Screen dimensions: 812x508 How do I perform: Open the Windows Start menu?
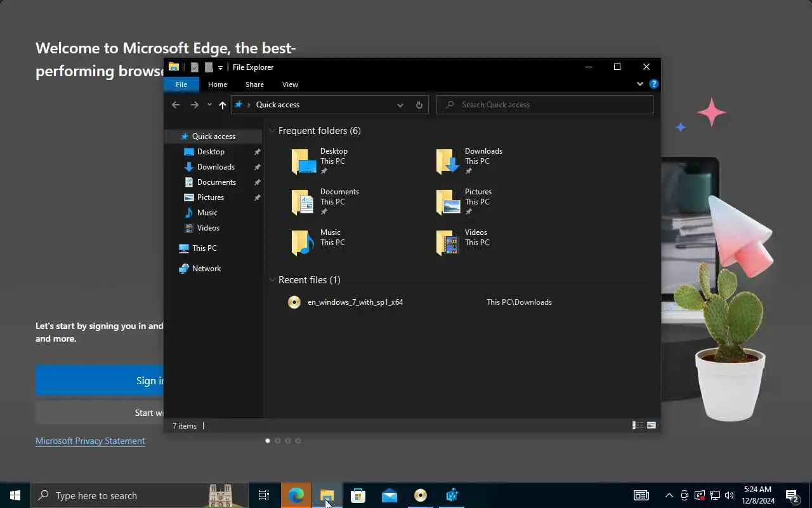(x=15, y=495)
